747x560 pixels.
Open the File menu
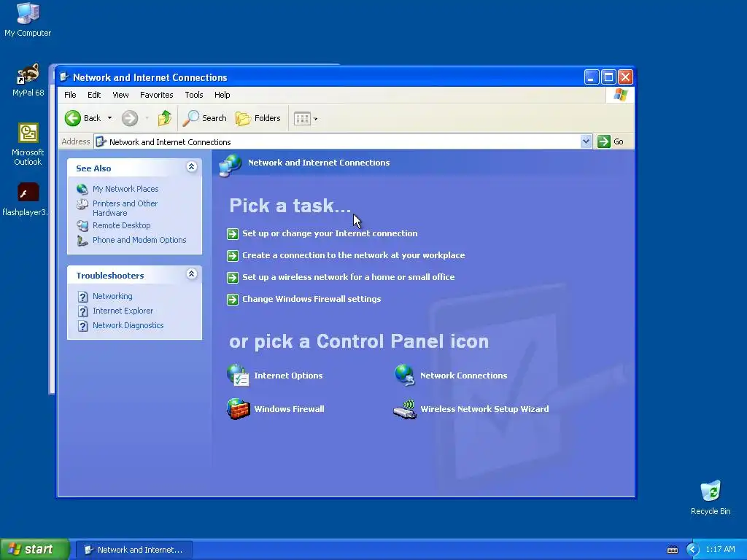pyautogui.click(x=70, y=95)
